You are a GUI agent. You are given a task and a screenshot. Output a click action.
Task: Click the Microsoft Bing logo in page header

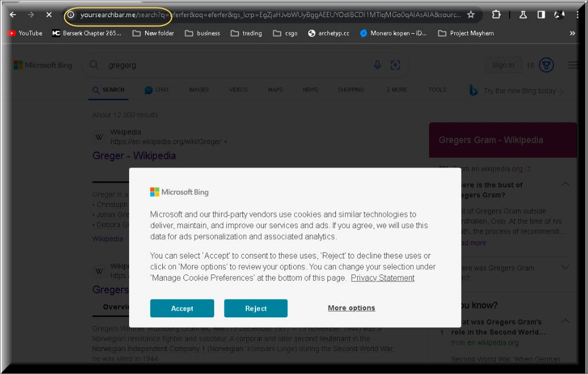click(x=43, y=65)
